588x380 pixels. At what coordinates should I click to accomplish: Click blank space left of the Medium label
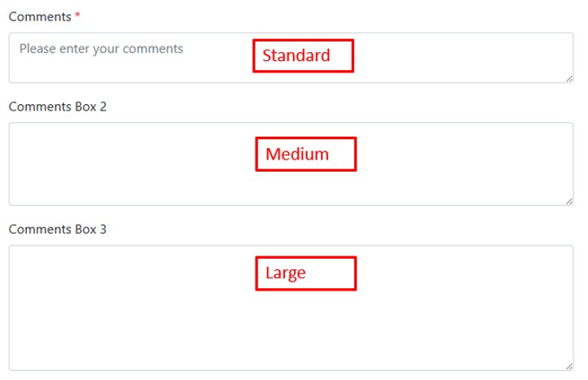pyautogui.click(x=130, y=155)
